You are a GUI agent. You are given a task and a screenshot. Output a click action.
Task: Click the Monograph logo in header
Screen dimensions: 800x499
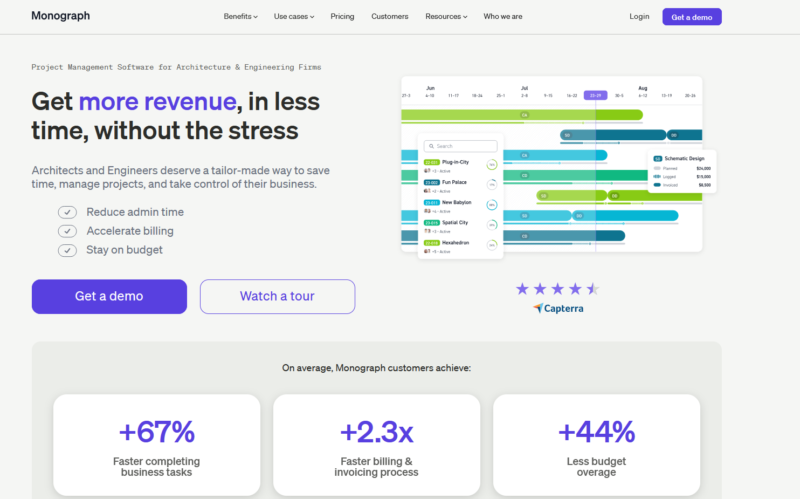point(58,16)
